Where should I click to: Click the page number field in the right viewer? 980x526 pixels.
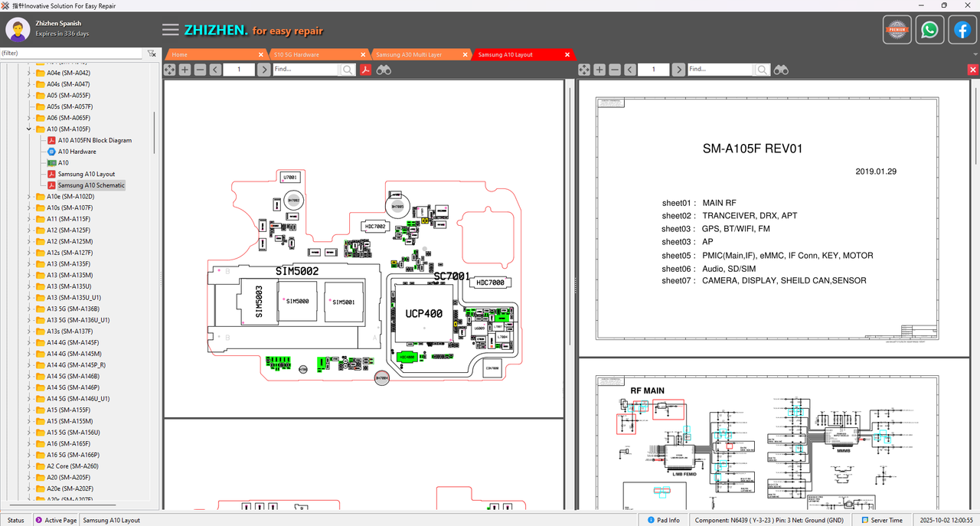pyautogui.click(x=654, y=70)
